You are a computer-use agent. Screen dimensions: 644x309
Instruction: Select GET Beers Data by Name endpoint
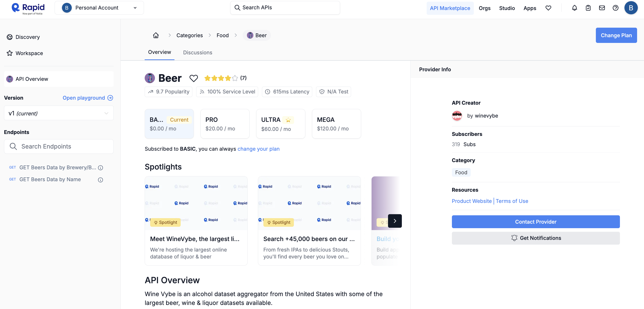point(50,180)
